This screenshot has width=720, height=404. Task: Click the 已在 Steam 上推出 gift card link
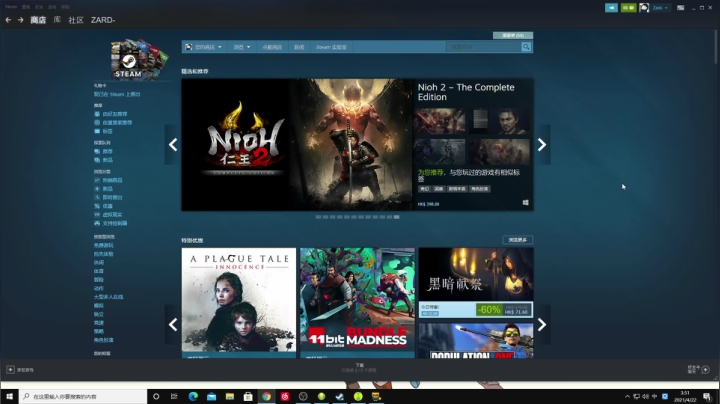click(x=117, y=94)
